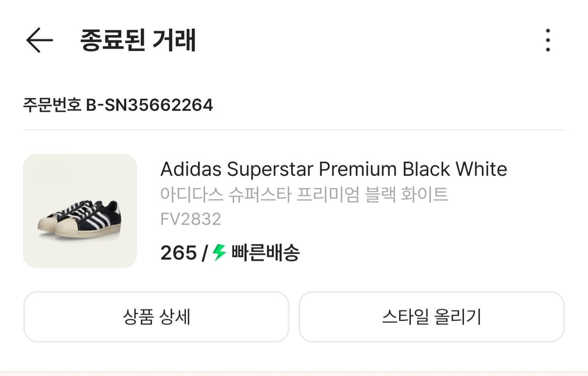Tap the 주문번호 order number label

click(52, 105)
